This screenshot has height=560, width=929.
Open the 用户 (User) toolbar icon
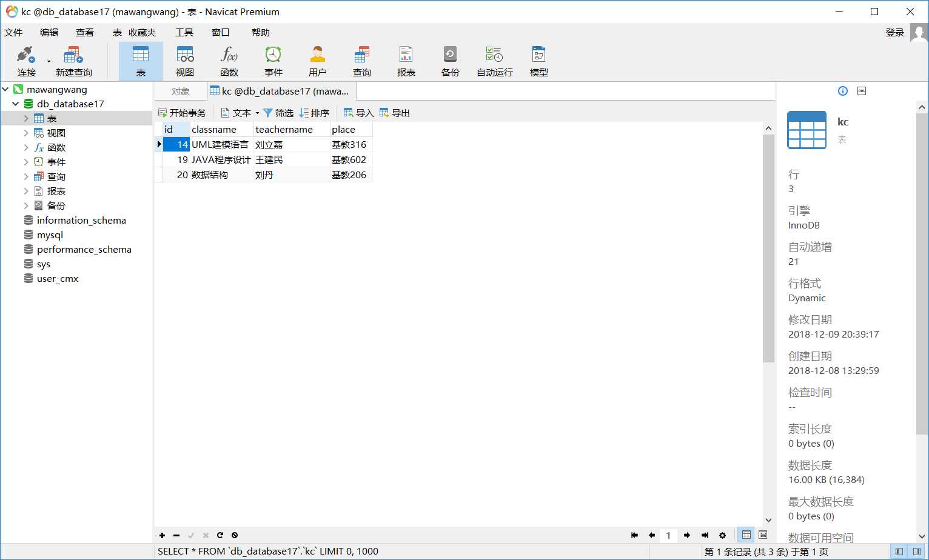pyautogui.click(x=318, y=61)
